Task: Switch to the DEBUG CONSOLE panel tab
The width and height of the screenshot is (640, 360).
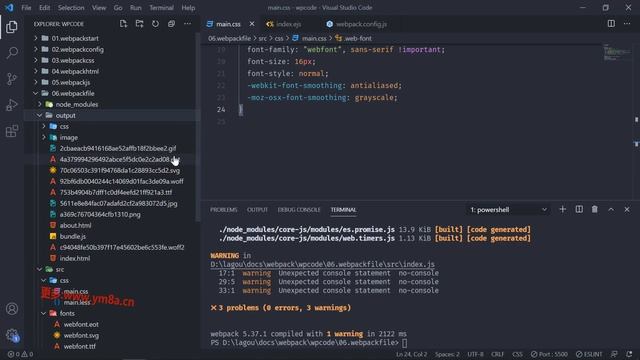Action: coord(299,210)
